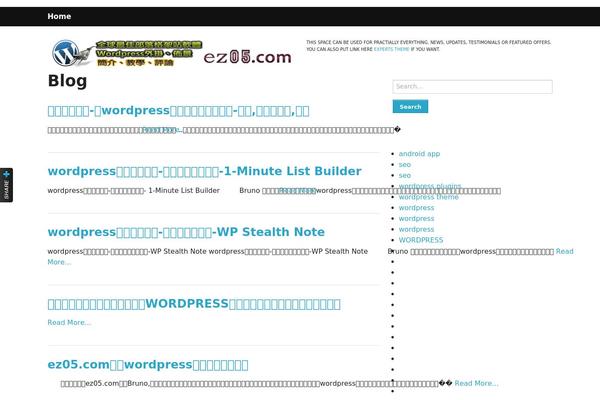
Task: Select the android app sidebar link
Action: pos(419,154)
